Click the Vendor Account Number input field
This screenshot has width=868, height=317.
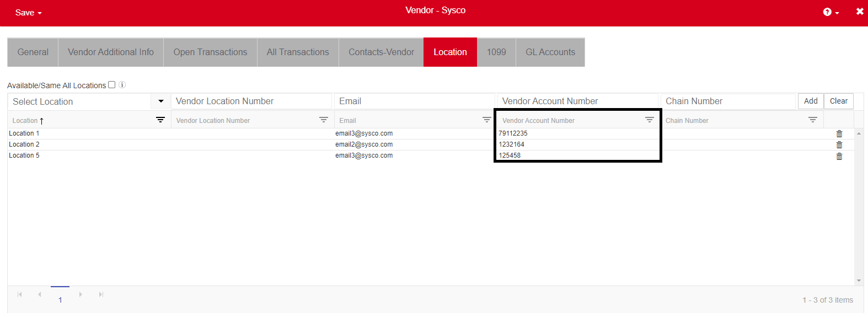pyautogui.click(x=578, y=101)
